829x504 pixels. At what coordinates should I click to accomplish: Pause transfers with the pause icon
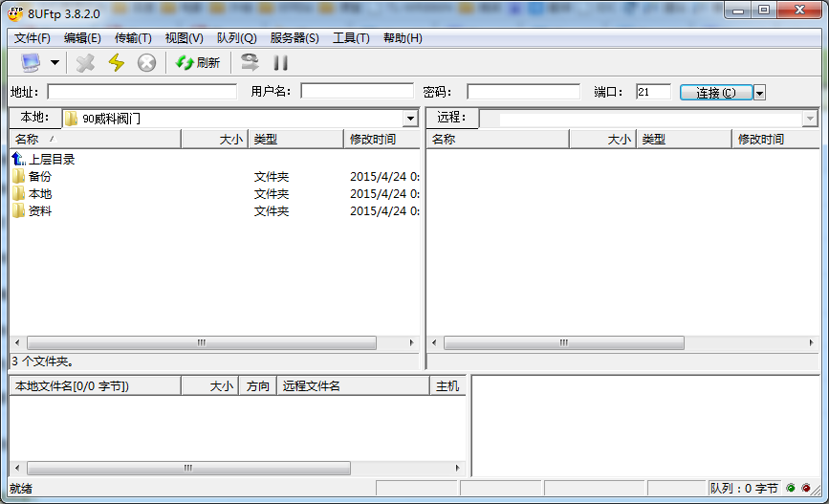(281, 63)
